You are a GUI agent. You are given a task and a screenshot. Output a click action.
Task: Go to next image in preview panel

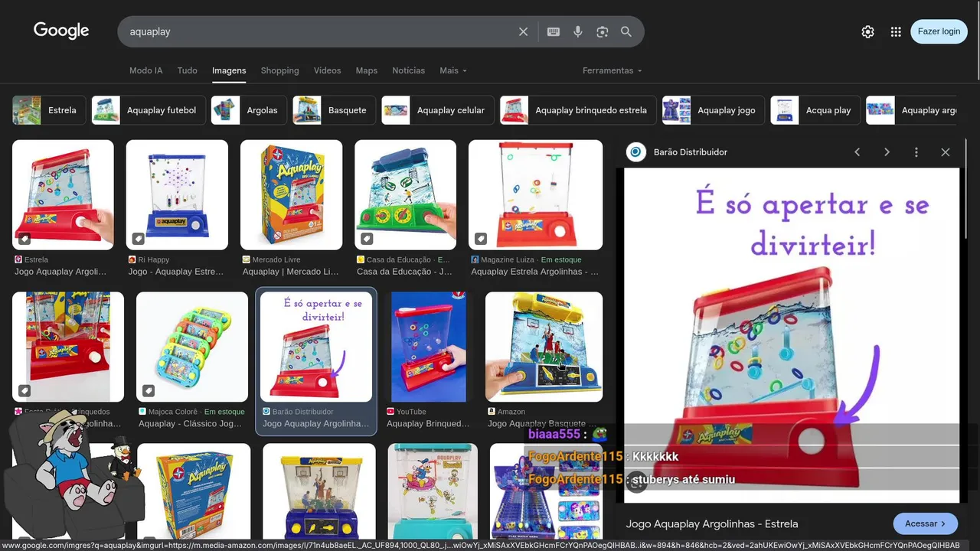click(x=887, y=152)
